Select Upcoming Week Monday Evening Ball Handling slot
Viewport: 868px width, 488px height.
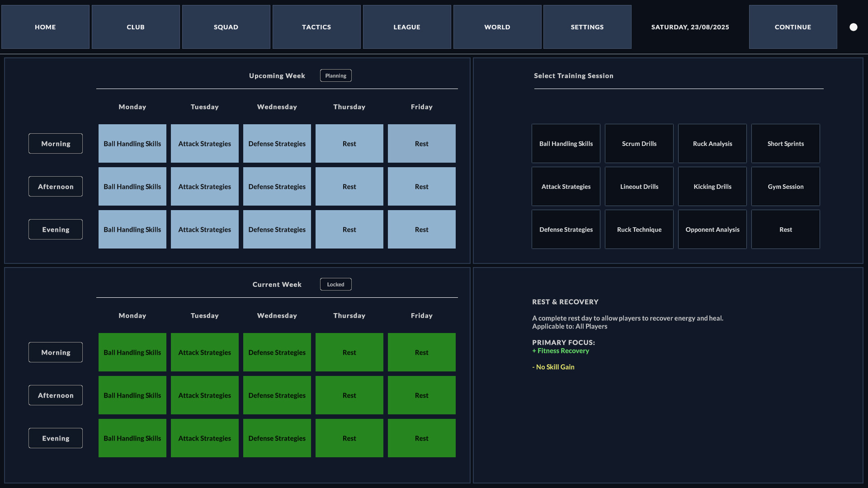[132, 230]
